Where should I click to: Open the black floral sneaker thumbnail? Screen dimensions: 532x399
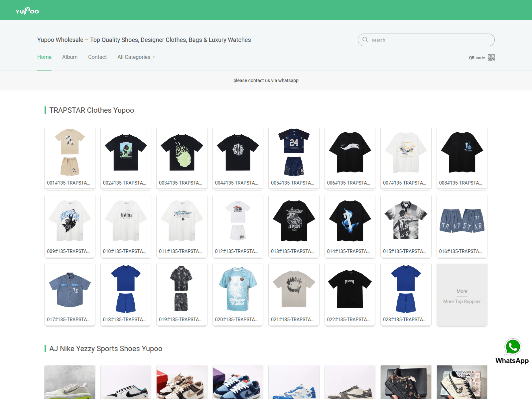[406, 382]
